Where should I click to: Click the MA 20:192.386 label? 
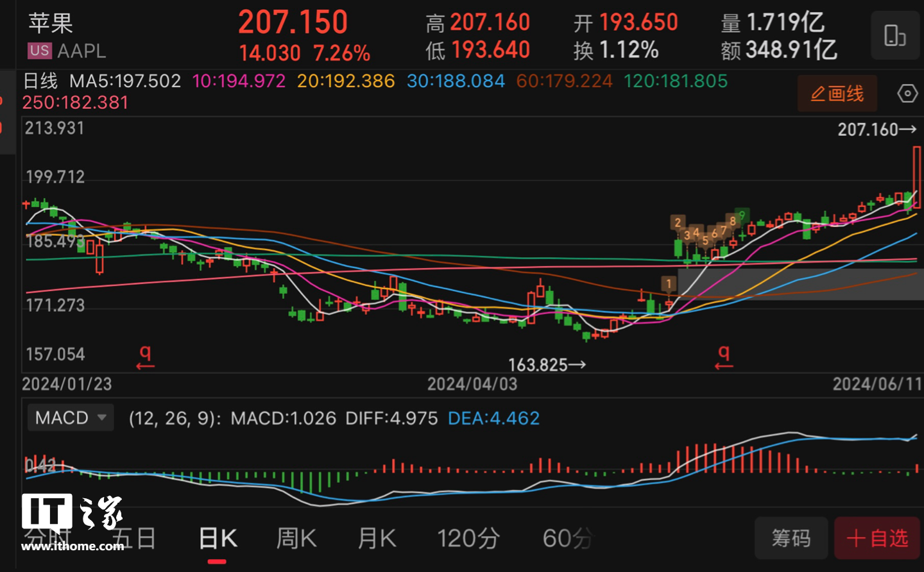click(346, 81)
